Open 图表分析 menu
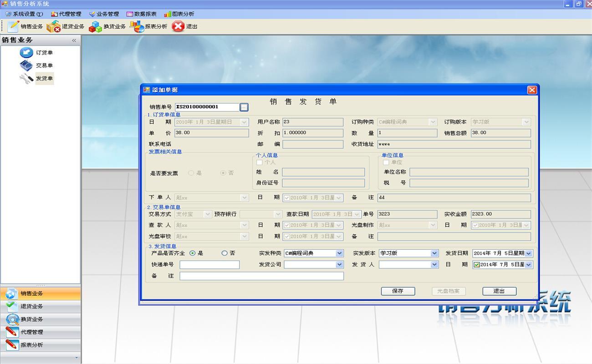The width and height of the screenshot is (592, 364). pyautogui.click(x=179, y=14)
